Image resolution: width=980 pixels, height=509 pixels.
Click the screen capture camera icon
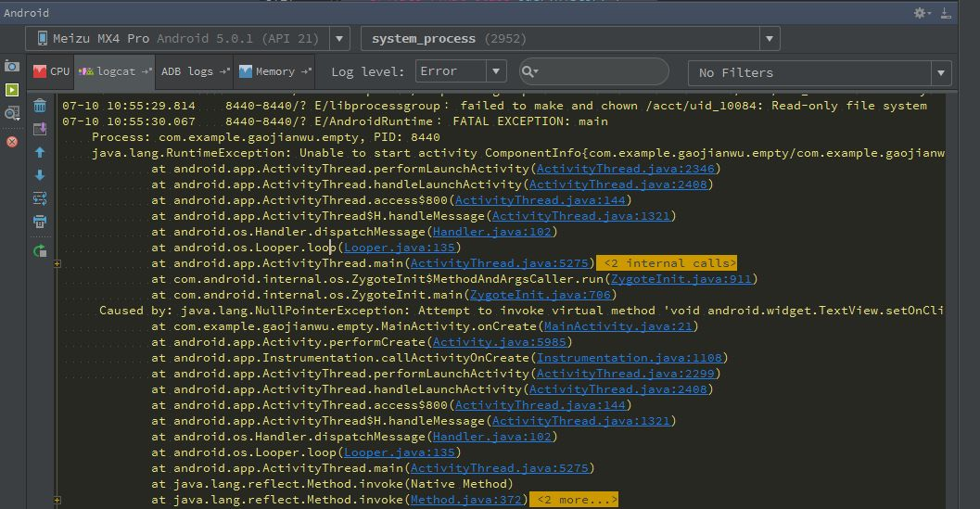(x=11, y=66)
